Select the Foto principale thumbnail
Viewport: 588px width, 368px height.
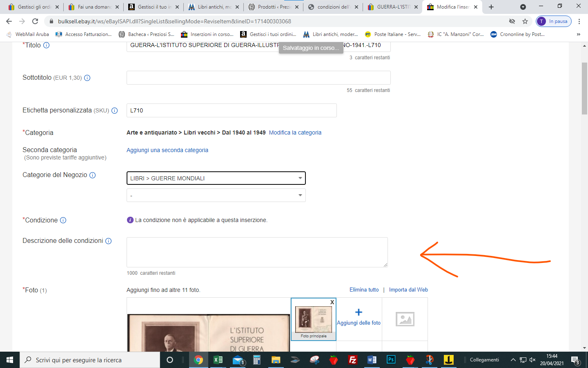[314, 319]
